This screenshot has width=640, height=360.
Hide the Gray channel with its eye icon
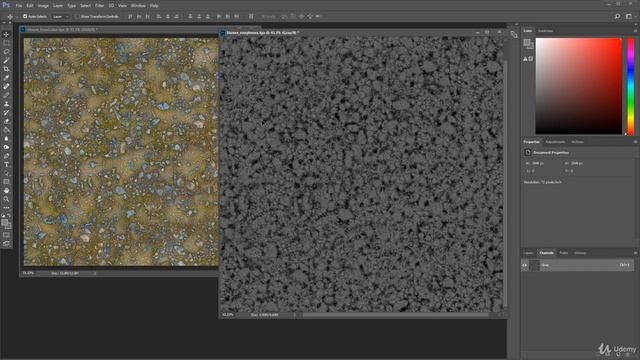pyautogui.click(x=525, y=265)
